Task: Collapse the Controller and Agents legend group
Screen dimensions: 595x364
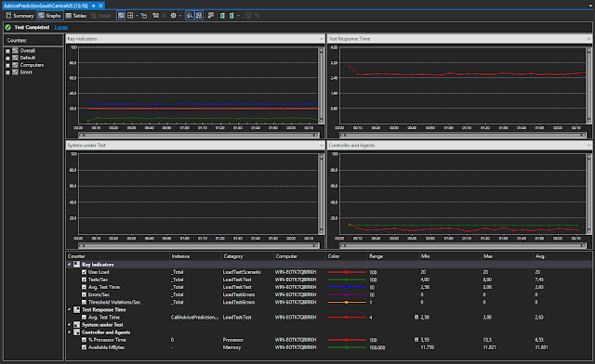Action: click(x=70, y=332)
